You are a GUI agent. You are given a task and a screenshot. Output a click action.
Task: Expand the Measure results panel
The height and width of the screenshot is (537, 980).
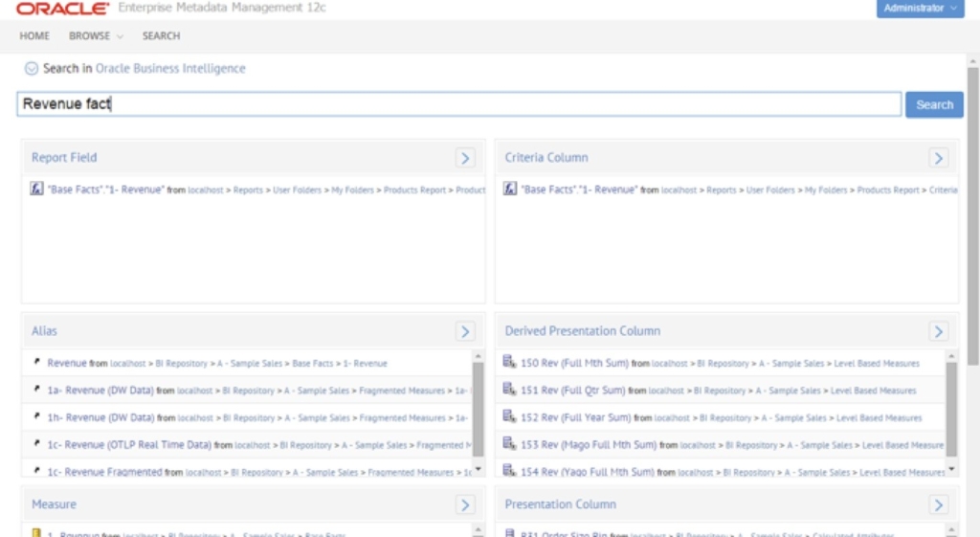465,504
